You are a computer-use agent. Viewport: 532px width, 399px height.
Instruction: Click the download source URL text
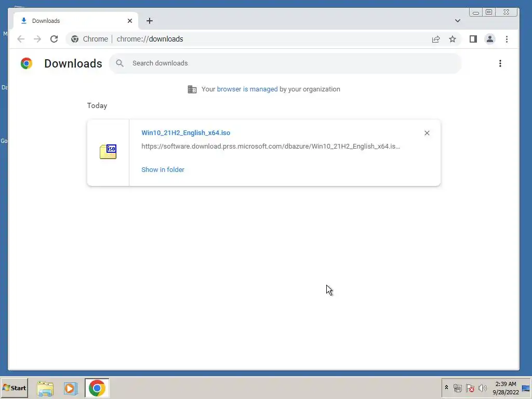click(271, 146)
